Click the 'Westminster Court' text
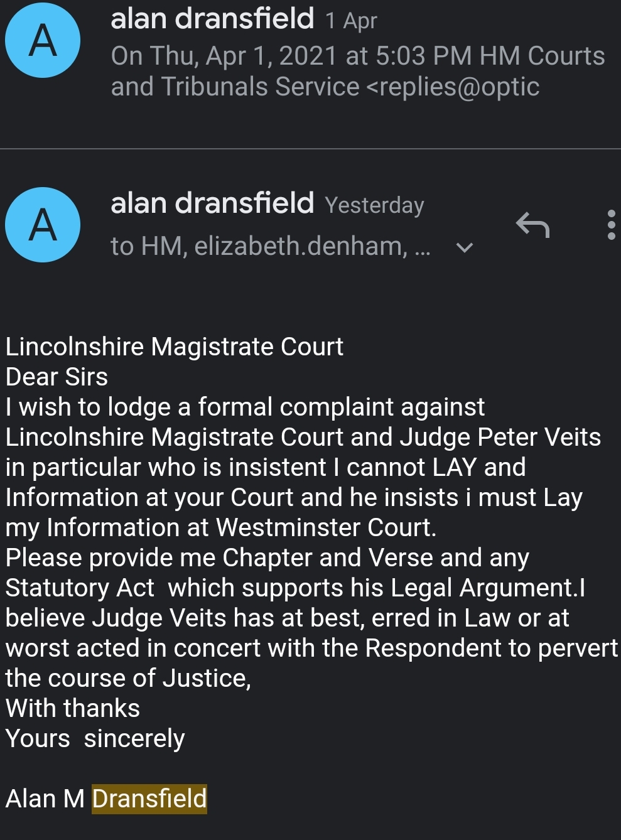This screenshot has height=840, width=621. click(325, 527)
